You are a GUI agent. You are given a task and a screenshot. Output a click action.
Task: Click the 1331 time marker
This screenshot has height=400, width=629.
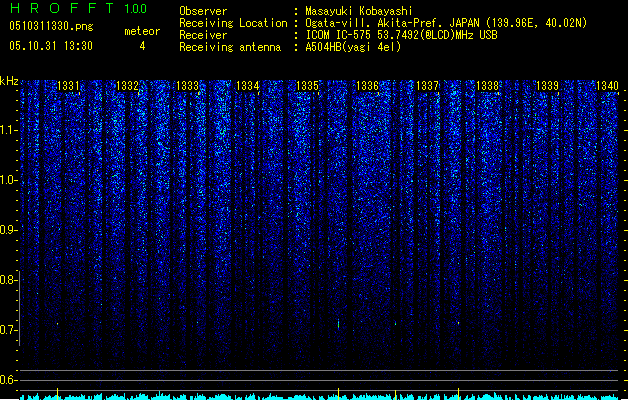[68, 86]
